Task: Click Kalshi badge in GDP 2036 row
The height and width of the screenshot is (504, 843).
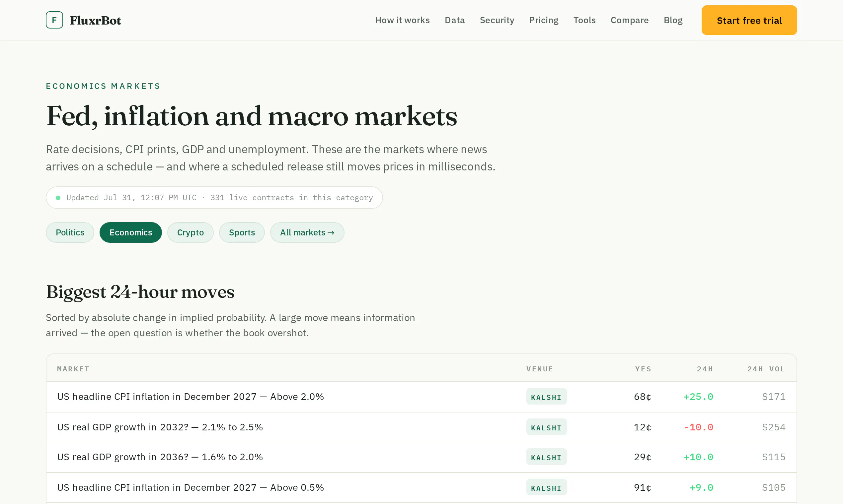Action: (546, 457)
